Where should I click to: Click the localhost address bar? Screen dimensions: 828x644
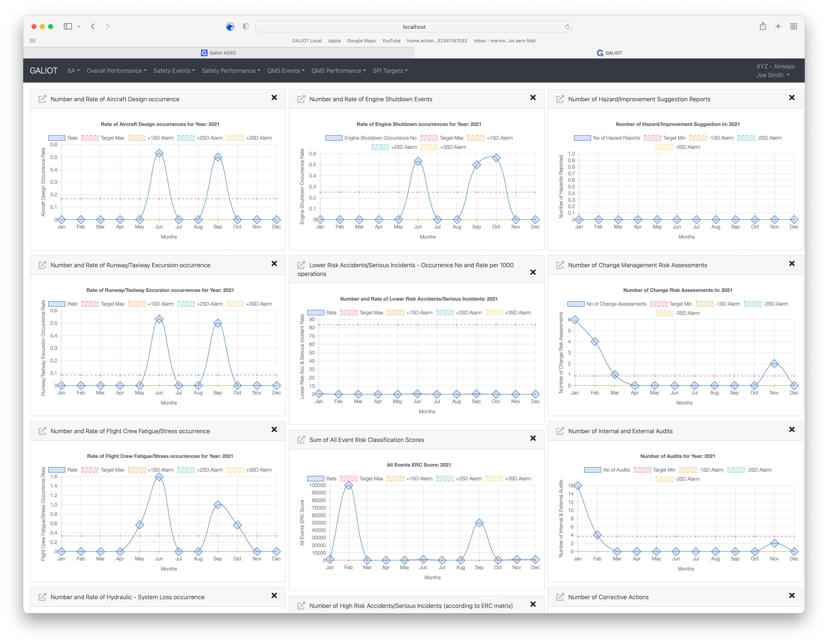[414, 27]
